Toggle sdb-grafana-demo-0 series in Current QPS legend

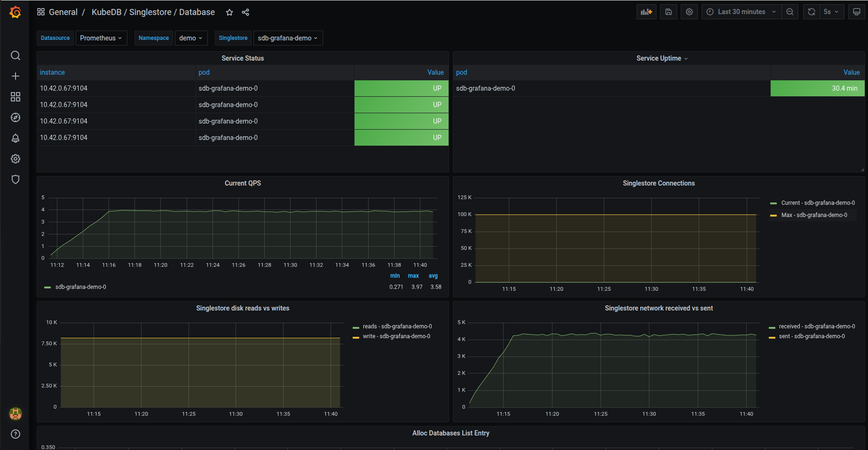[80, 287]
